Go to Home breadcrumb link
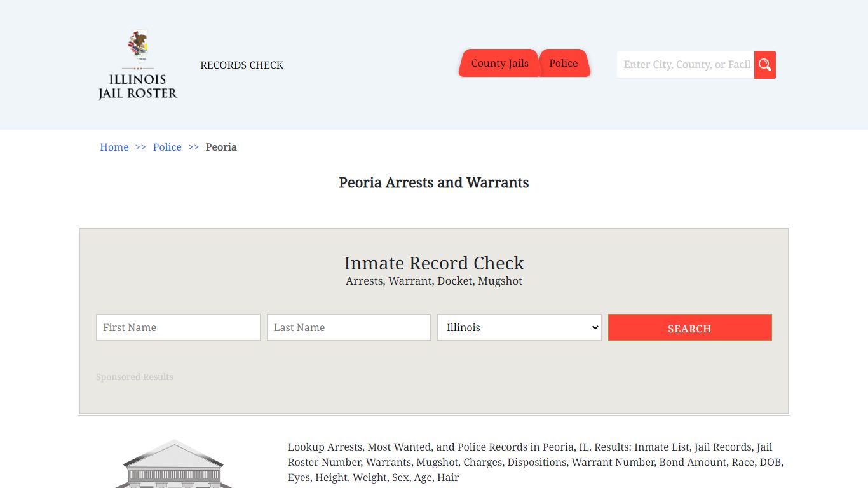868x488 pixels. click(114, 147)
